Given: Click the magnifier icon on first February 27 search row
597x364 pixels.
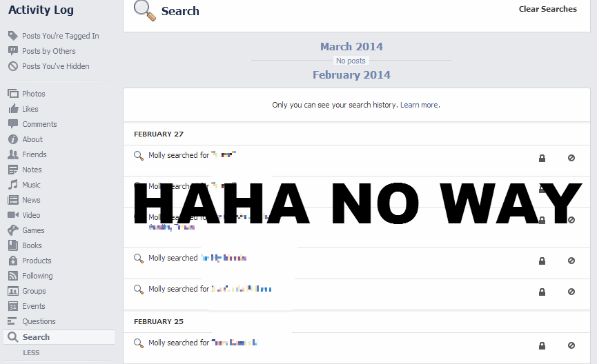Looking at the screenshot, I should point(139,156).
